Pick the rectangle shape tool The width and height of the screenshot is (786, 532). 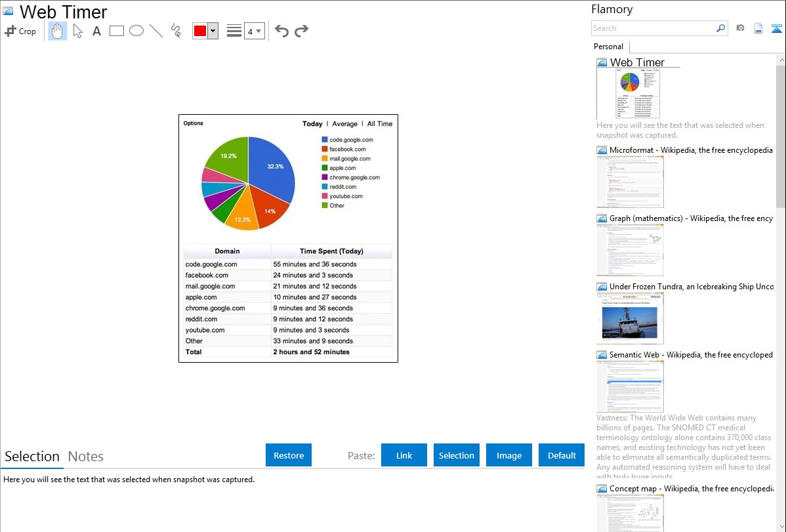click(x=116, y=31)
